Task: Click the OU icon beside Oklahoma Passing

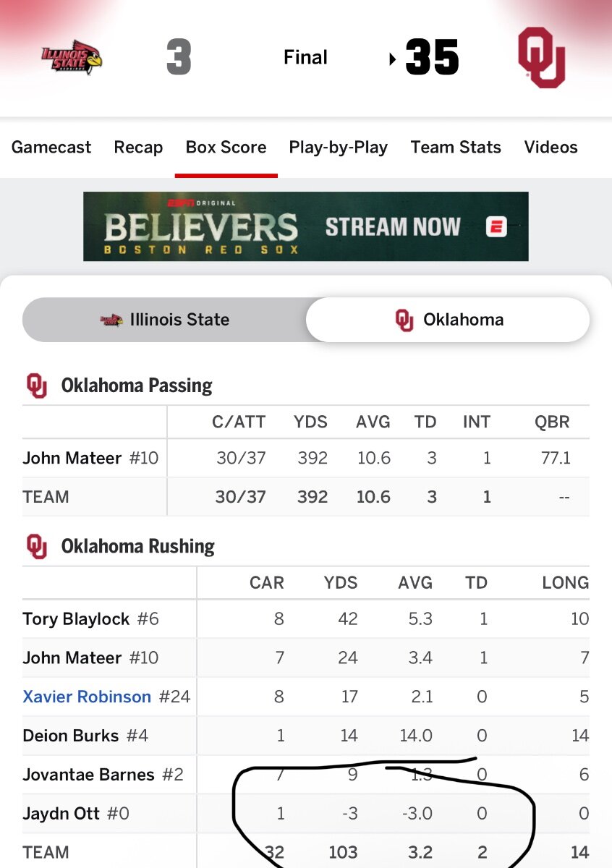Action: [x=37, y=386]
